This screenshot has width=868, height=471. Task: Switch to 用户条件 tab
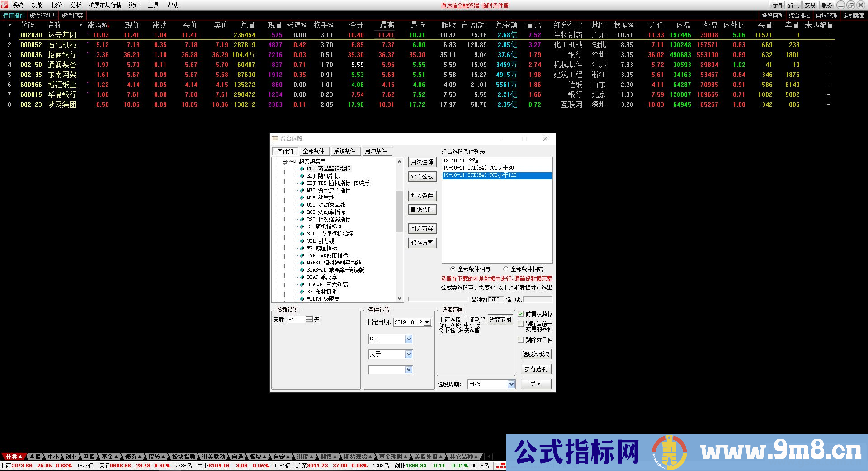tap(376, 151)
